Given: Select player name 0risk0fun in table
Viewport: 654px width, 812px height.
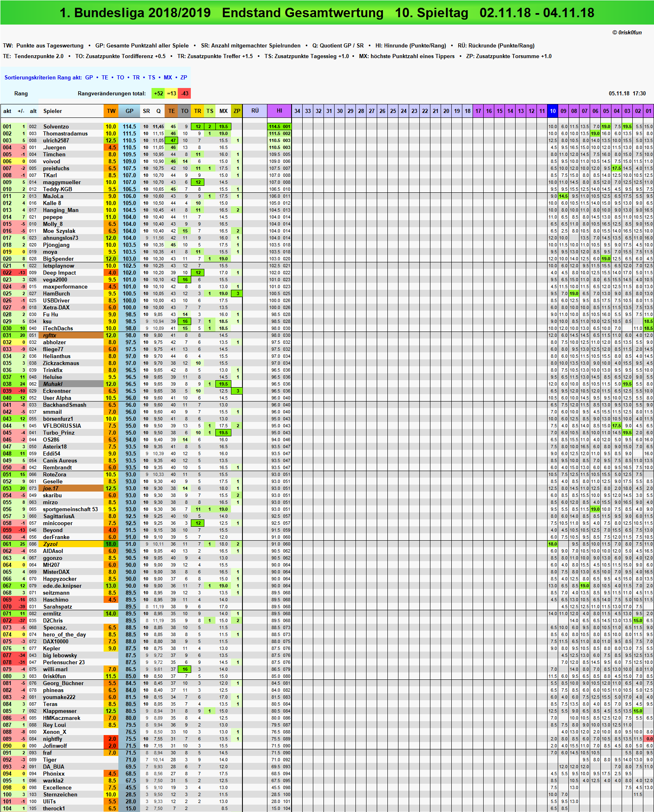Looking at the screenshot, I should tap(54, 677).
